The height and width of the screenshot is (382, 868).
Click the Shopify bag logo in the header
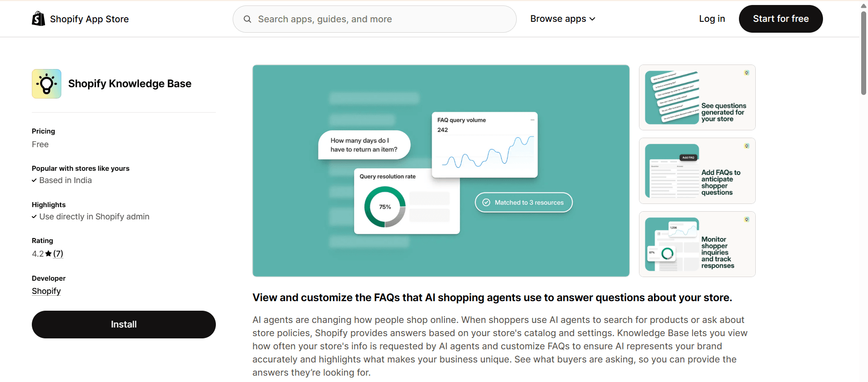[x=38, y=18]
